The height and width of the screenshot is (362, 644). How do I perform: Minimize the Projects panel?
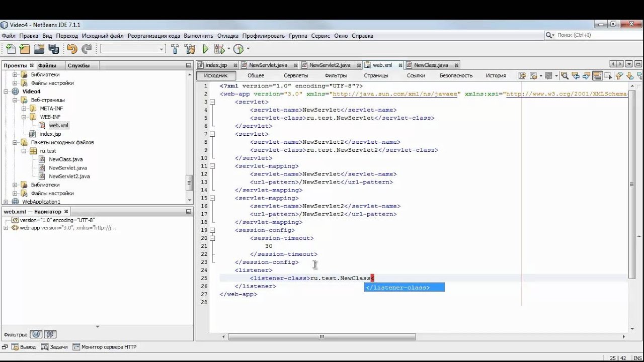click(189, 65)
